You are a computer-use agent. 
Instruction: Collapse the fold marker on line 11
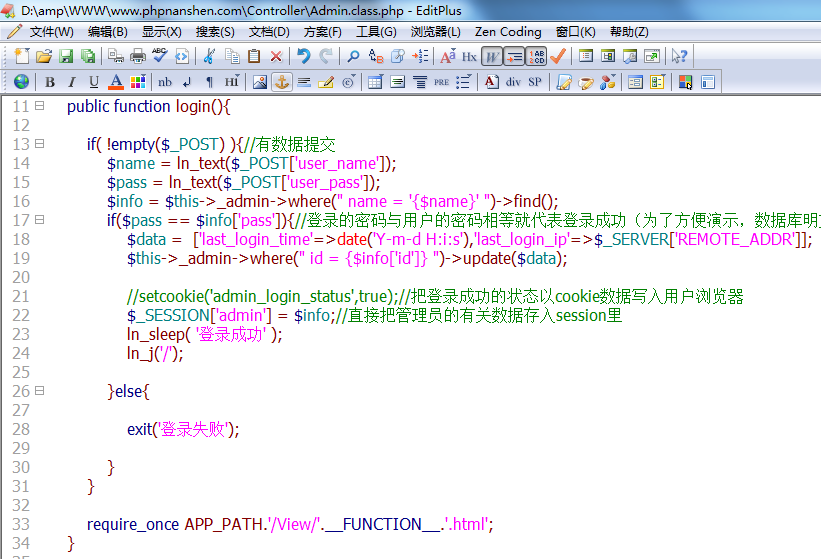click(x=39, y=106)
